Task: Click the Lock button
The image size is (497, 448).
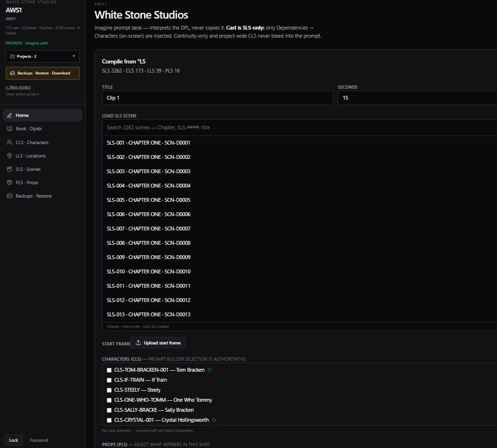Action: coord(13,440)
